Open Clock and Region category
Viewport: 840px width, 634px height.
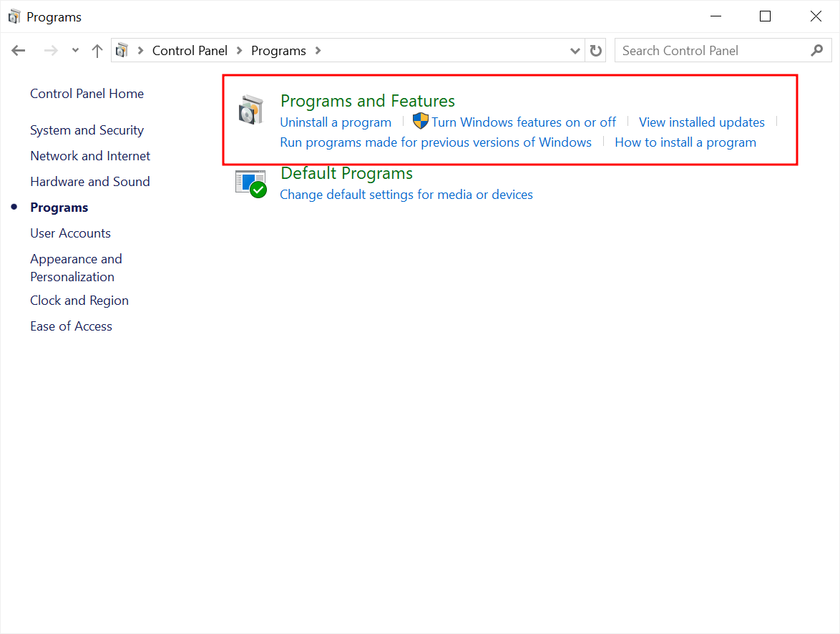[79, 301]
